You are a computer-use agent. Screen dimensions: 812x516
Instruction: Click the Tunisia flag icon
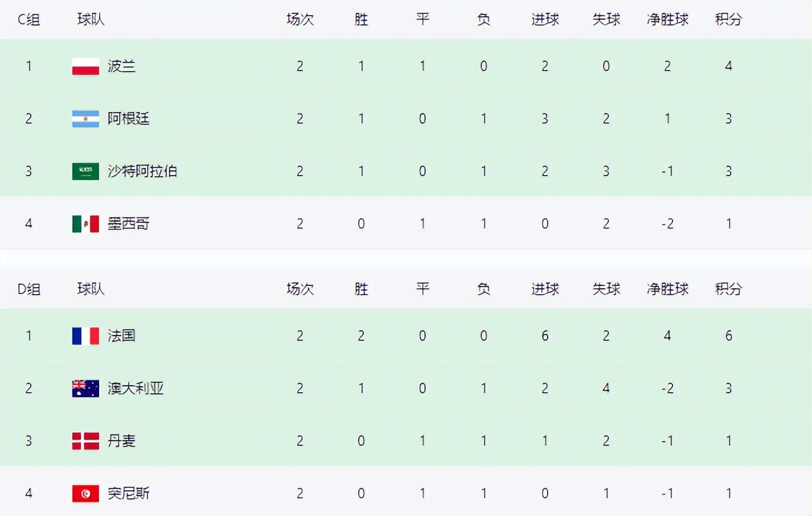(85, 494)
